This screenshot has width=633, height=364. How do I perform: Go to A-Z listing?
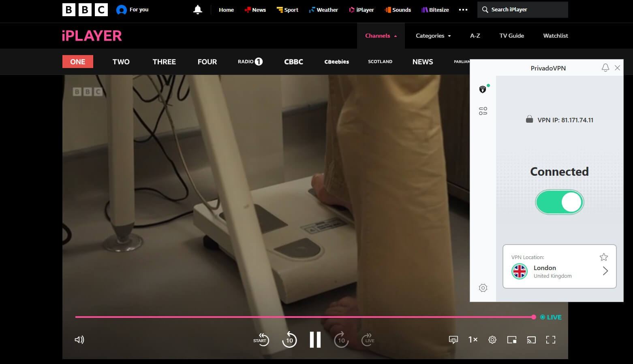(x=475, y=36)
